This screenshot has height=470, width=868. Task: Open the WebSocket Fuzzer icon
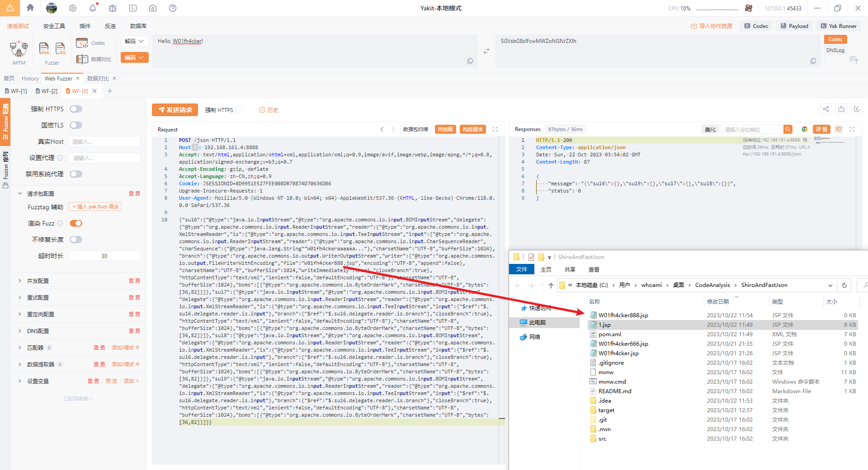coord(61,49)
